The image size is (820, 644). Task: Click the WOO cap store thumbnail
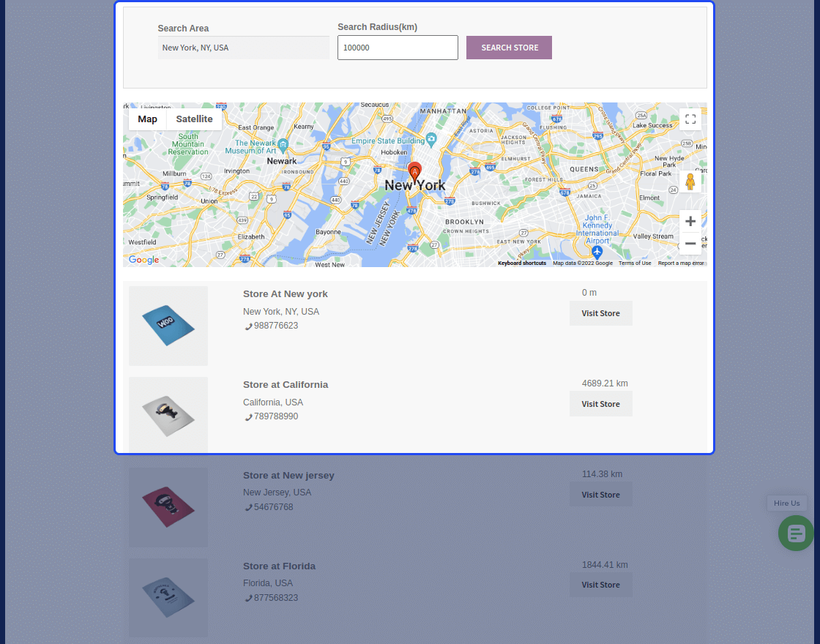(168, 326)
